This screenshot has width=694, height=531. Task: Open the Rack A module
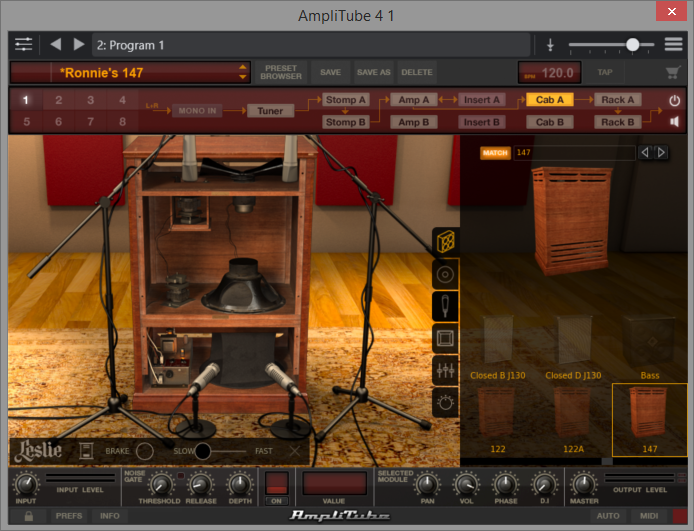(x=618, y=100)
